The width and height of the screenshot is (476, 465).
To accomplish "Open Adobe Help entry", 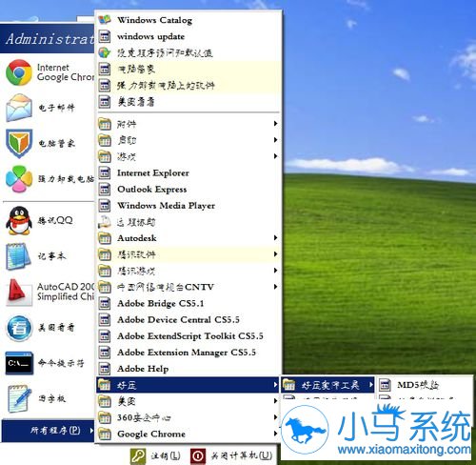I will point(188,369).
